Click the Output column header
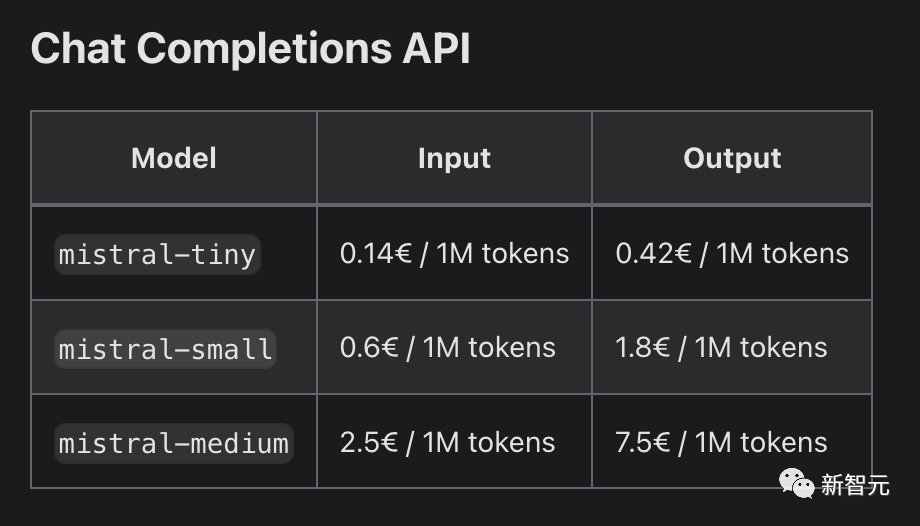Image resolution: width=920 pixels, height=526 pixels. point(732,158)
